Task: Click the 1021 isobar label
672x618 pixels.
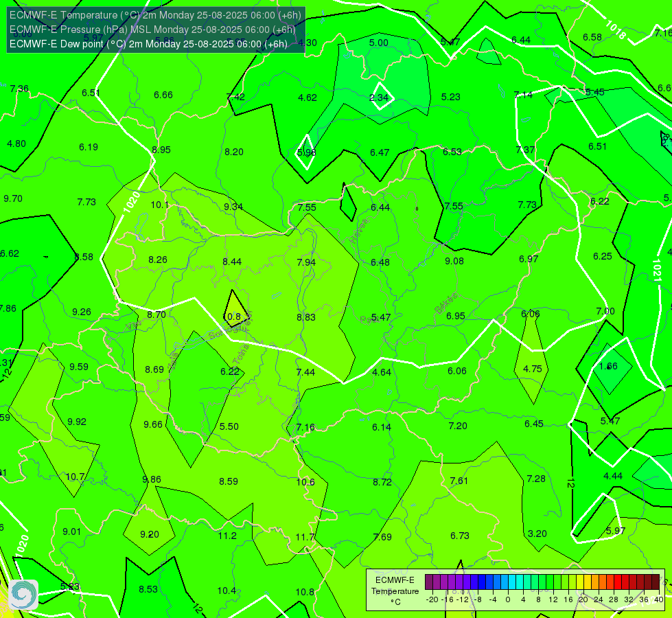Action: [x=657, y=270]
